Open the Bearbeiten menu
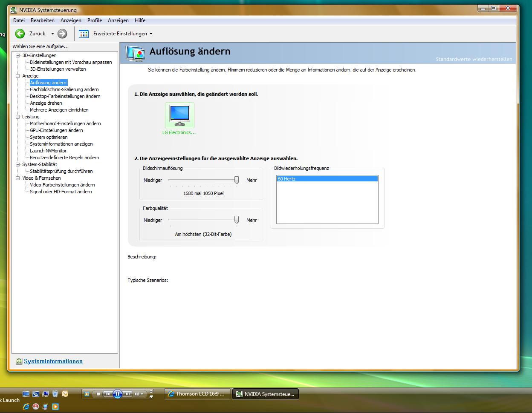Image resolution: width=532 pixels, height=413 pixels. point(43,20)
